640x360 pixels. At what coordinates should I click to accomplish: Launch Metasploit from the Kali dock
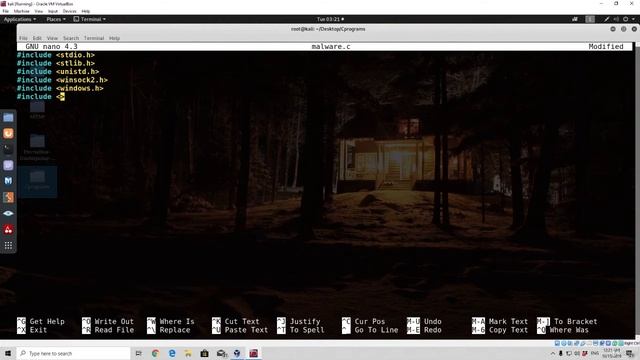coord(8,181)
